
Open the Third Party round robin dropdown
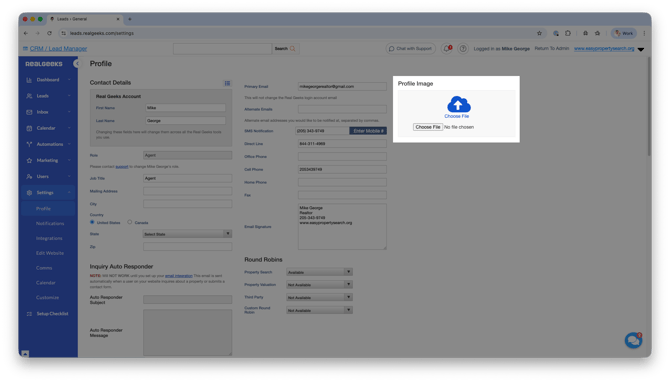(319, 298)
